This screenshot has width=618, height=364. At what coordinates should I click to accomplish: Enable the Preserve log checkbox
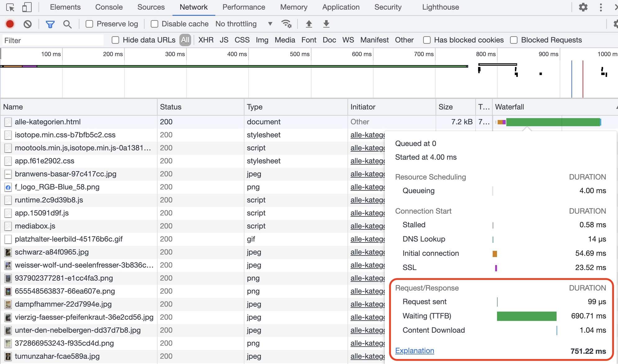pyautogui.click(x=89, y=24)
